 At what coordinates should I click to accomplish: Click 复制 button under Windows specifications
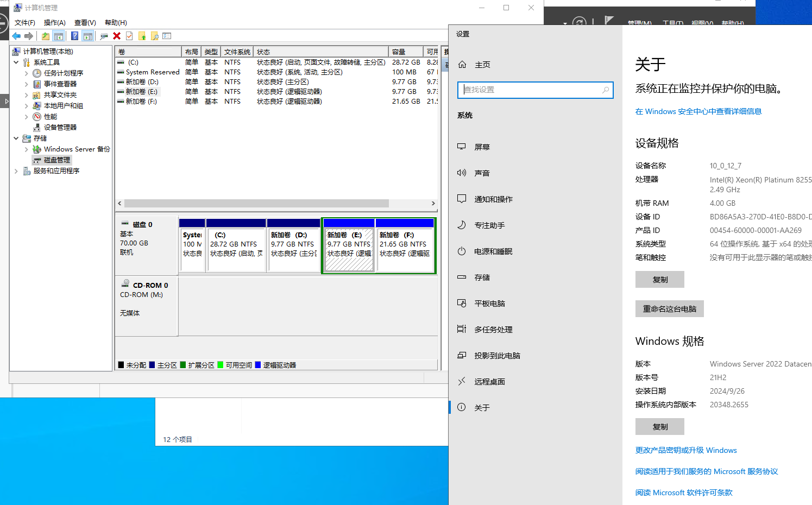coord(660,427)
